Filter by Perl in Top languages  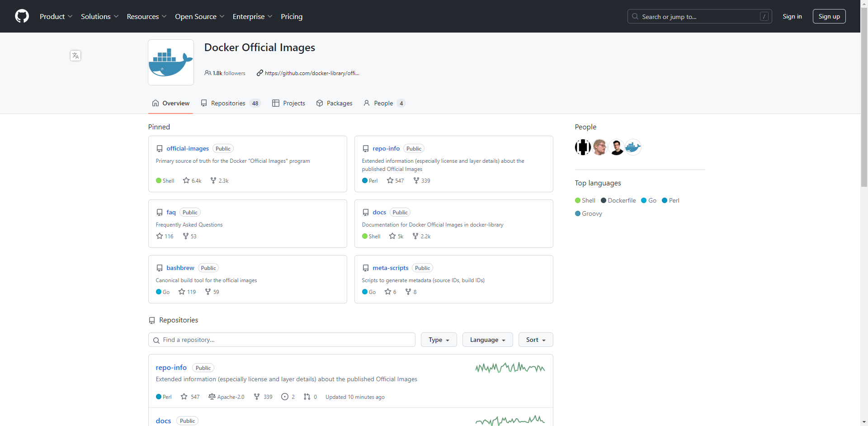[670, 200]
